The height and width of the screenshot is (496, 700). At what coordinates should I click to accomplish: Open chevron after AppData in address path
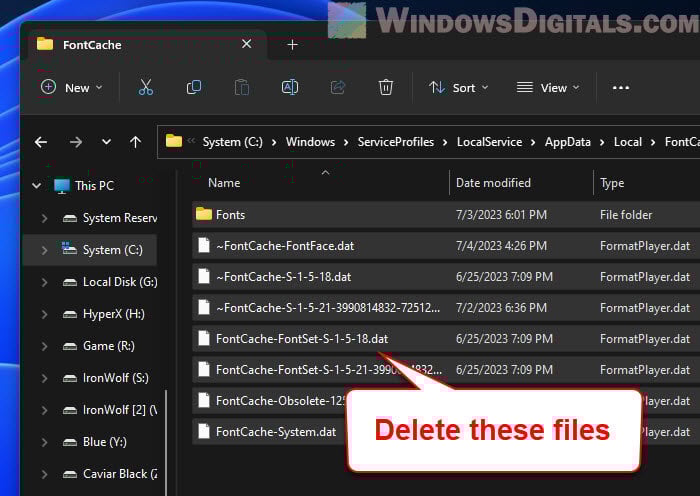602,142
